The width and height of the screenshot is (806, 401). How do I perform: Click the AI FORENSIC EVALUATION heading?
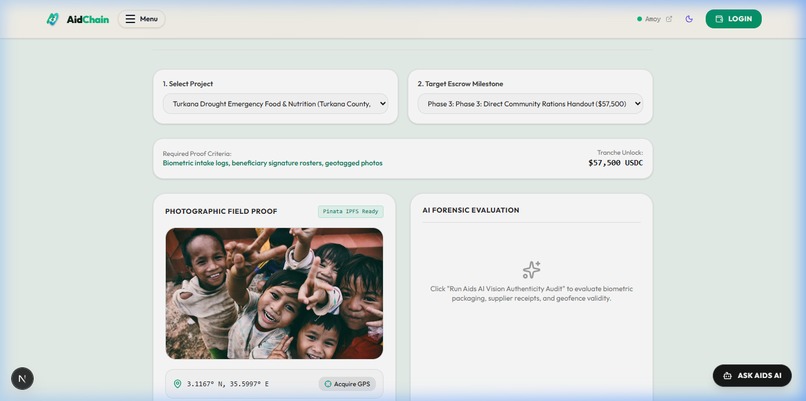[471, 210]
